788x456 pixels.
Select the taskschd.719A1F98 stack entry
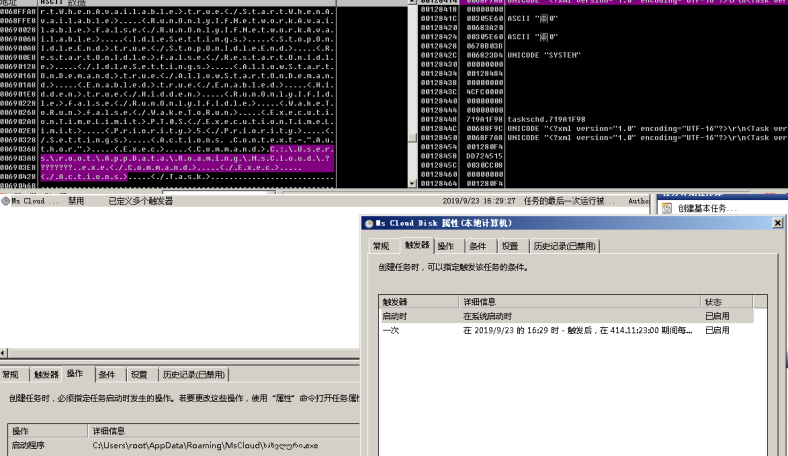pos(546,119)
